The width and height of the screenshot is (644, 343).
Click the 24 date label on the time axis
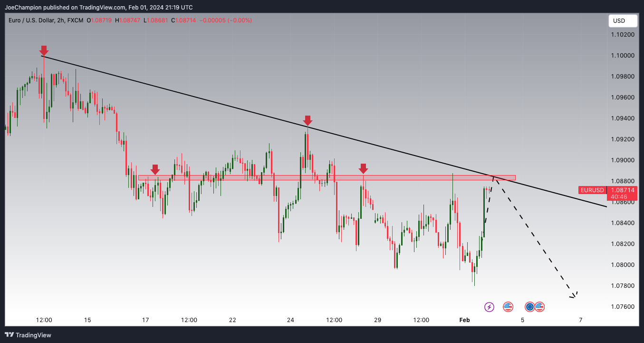click(x=290, y=320)
